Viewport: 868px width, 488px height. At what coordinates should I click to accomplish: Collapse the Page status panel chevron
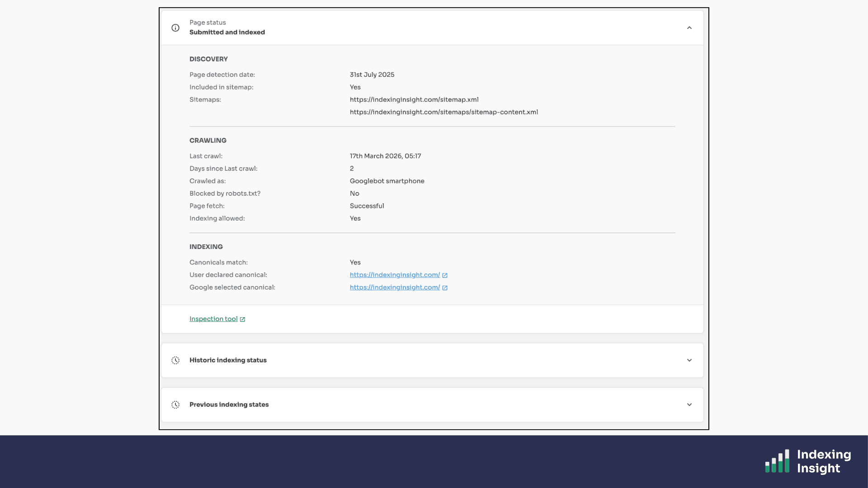point(689,28)
